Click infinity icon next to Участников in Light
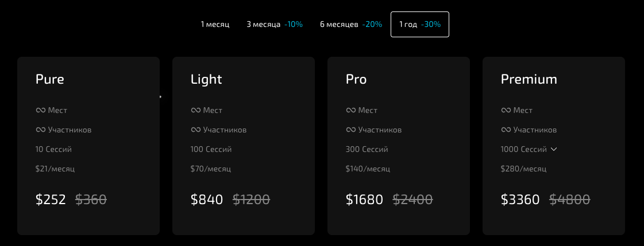 [195, 130]
